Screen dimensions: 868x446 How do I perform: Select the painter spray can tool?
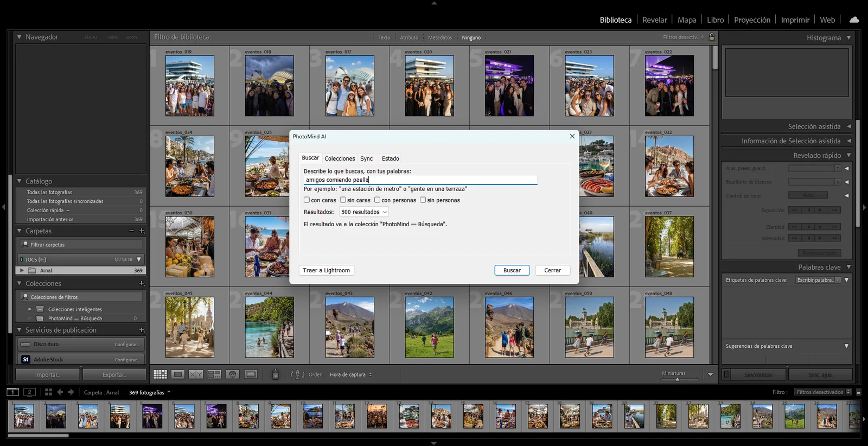tap(275, 374)
